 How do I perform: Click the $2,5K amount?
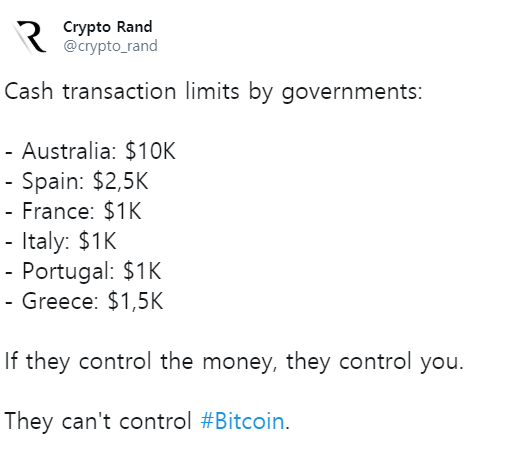click(x=120, y=181)
